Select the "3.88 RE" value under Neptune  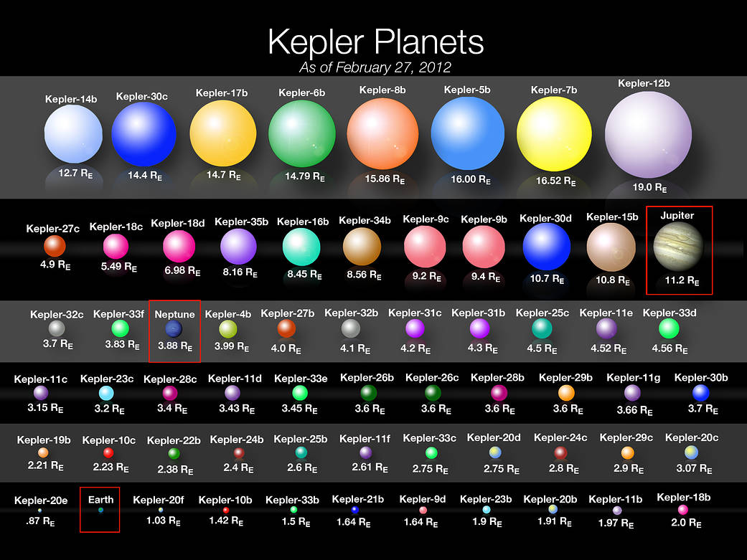point(175,346)
